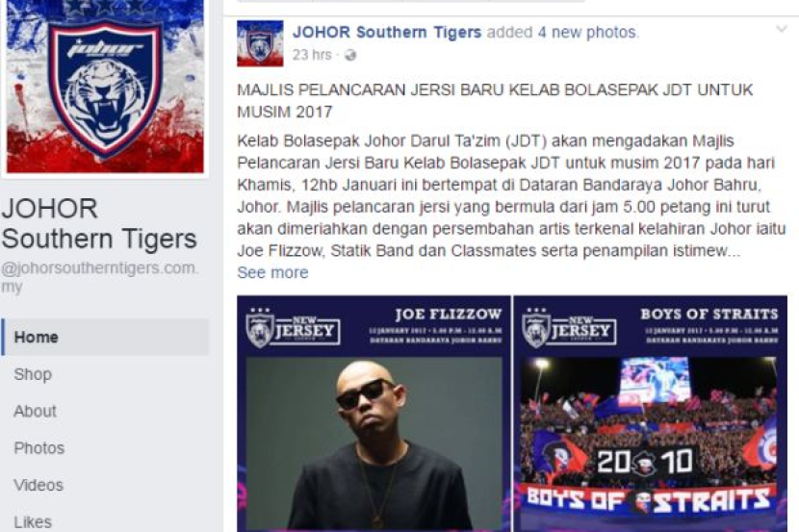Image resolution: width=799 pixels, height=532 pixels.
Task: Open the Joe Flizzow poster photo
Action: point(374,414)
